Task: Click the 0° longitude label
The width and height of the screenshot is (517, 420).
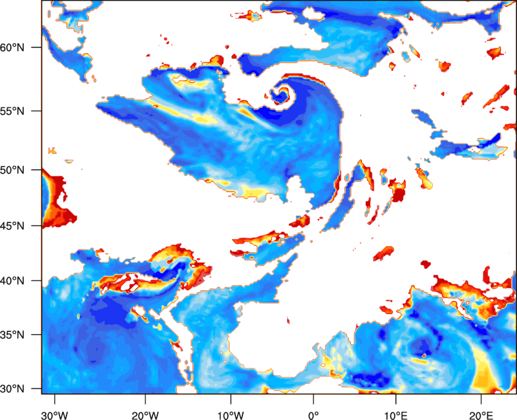Action: 313,415
